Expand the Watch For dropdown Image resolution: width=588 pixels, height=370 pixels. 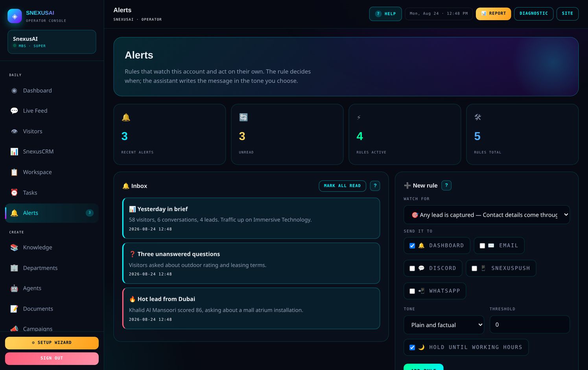point(487,215)
